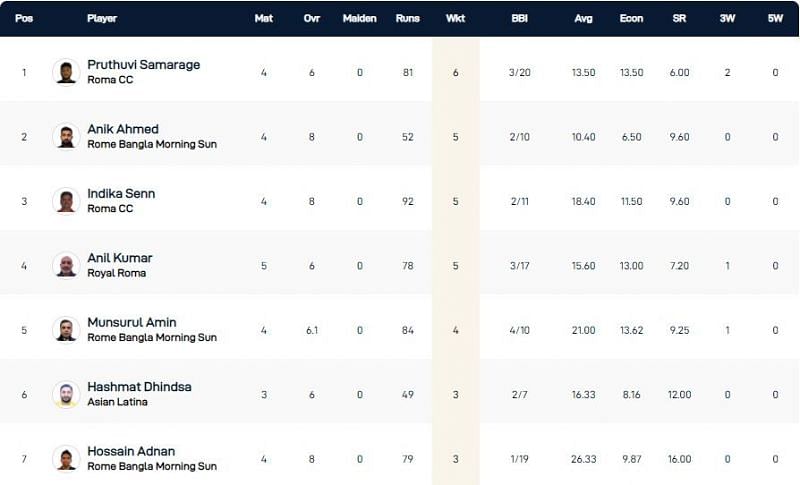This screenshot has width=800, height=485.
Task: Click Indika Senn's avatar photo
Action: 66,201
